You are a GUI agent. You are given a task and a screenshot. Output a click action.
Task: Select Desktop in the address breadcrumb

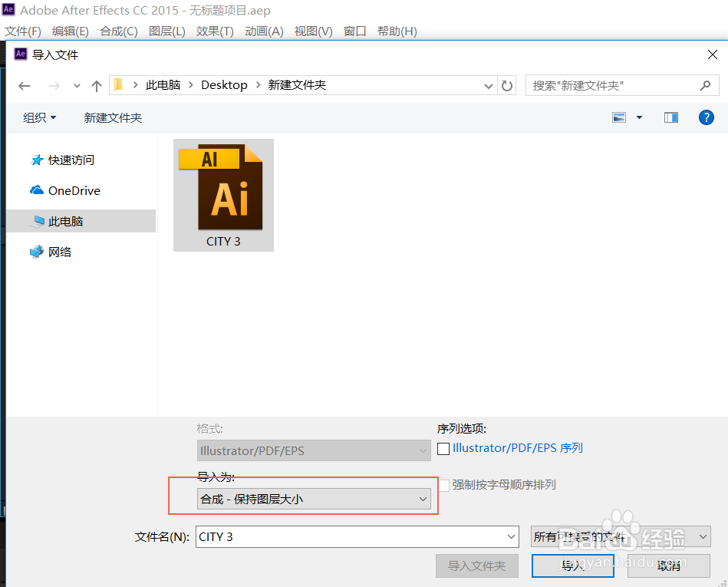point(224,85)
